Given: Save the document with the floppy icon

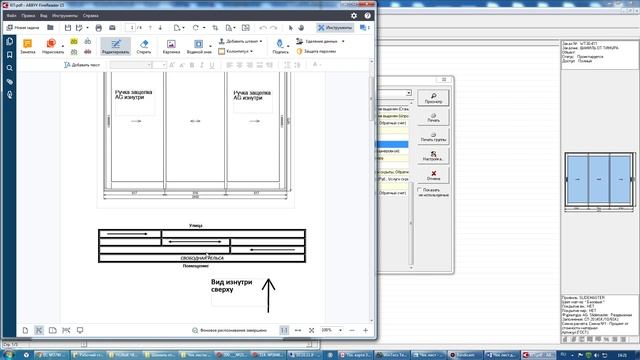Looking at the screenshot, I should pos(68,28).
